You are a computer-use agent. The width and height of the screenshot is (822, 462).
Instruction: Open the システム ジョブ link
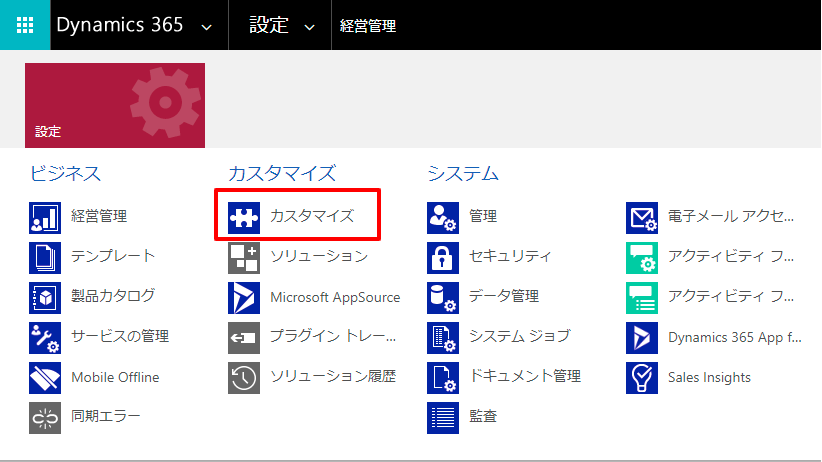[520, 336]
